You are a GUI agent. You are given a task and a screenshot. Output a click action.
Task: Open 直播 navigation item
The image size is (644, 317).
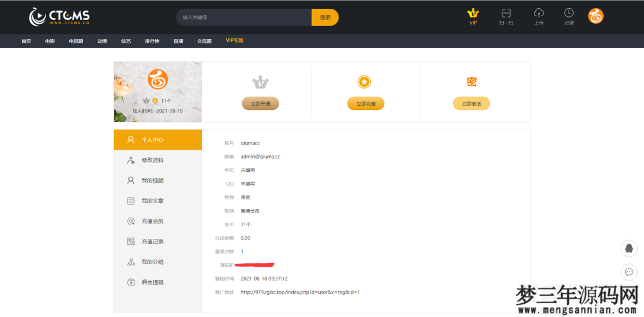click(x=178, y=41)
